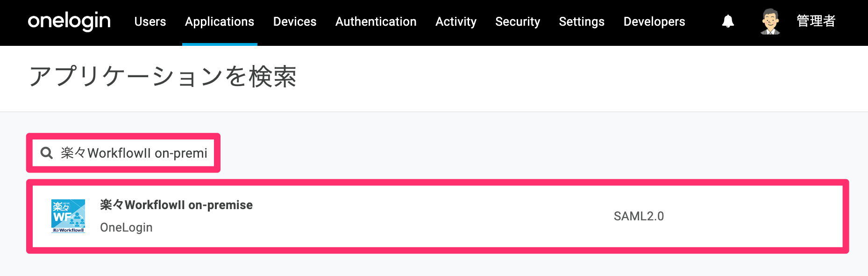Select 楽々WorkflowII on-premise result title

coord(176,205)
